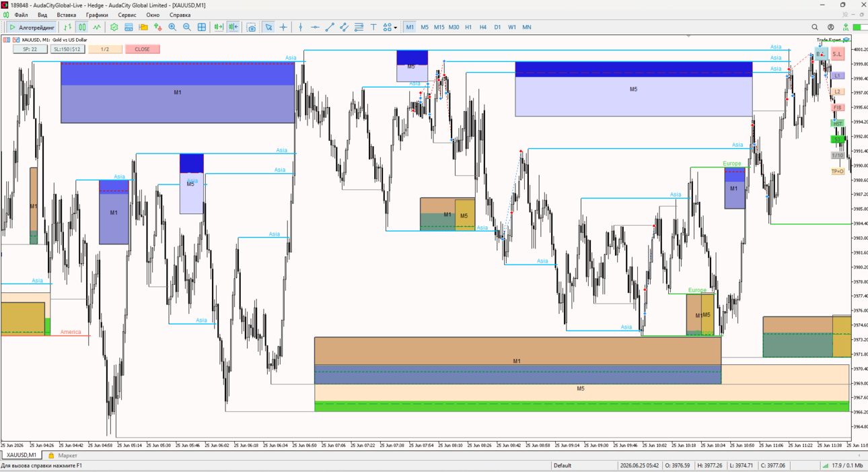Image resolution: width=868 pixels, height=472 pixels.
Task: Open the Вид menu
Action: tap(42, 15)
